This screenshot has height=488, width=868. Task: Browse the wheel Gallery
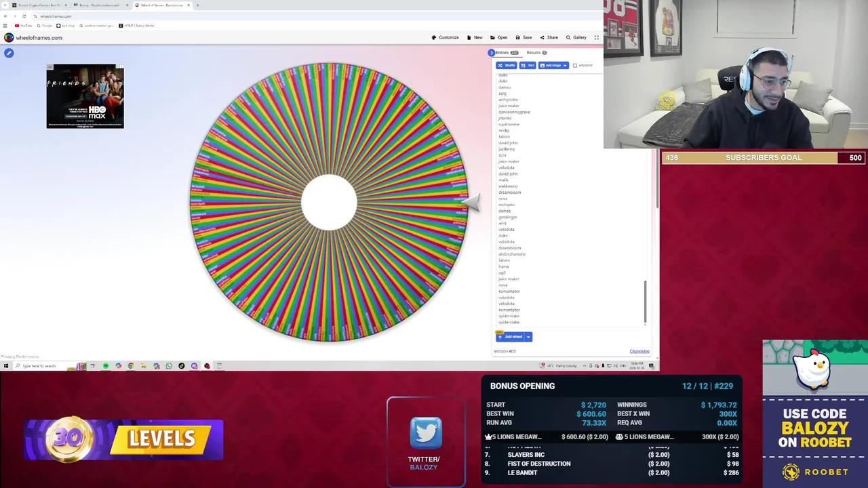pos(576,37)
